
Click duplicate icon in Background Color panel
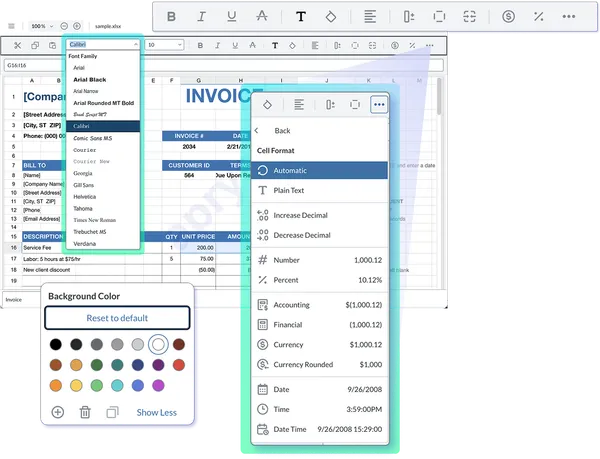tap(112, 412)
